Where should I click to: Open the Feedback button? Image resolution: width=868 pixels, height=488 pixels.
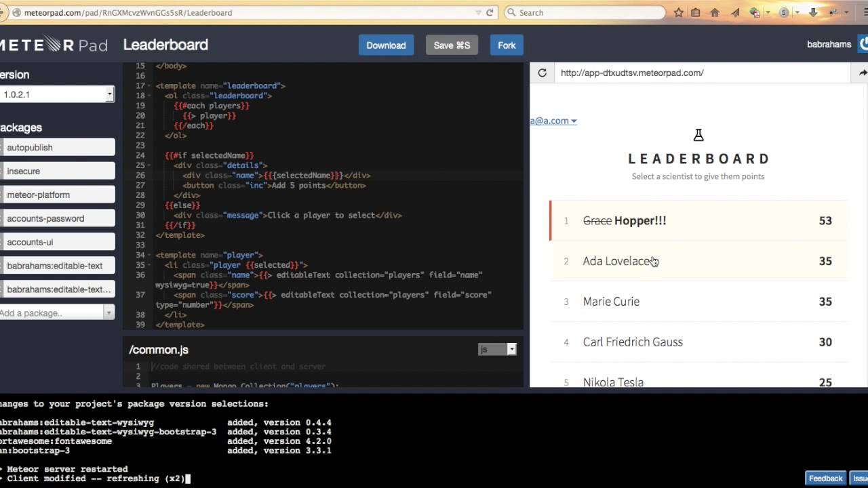[x=825, y=479]
